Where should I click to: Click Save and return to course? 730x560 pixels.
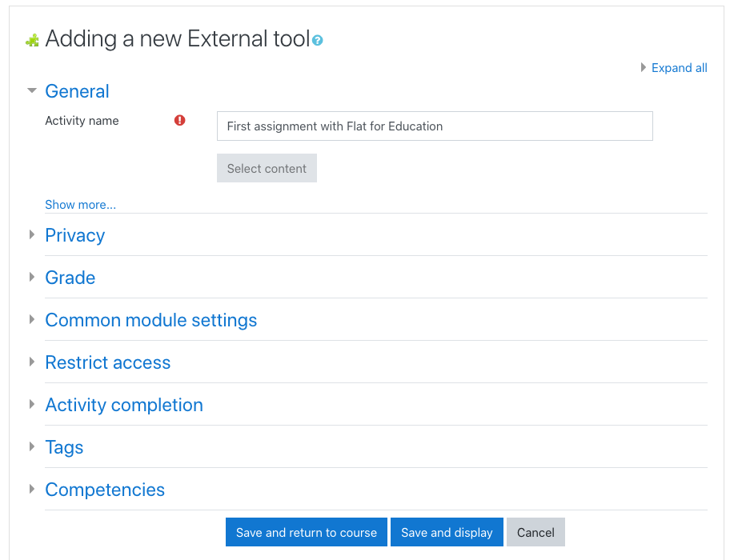(x=307, y=533)
